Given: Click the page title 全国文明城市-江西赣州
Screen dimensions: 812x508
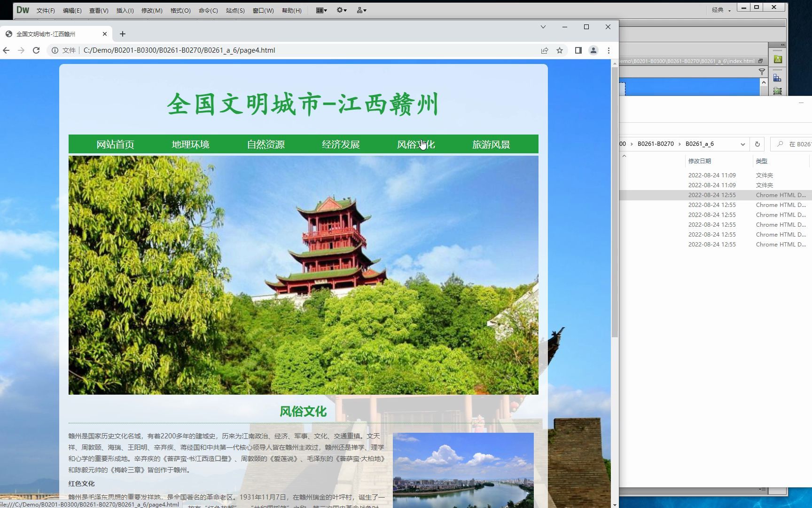Looking at the screenshot, I should [303, 104].
